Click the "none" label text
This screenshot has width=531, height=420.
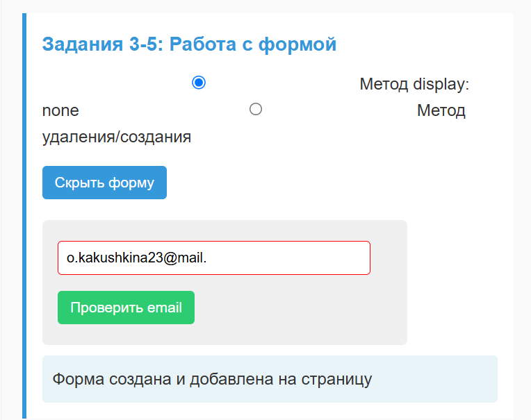pos(60,110)
